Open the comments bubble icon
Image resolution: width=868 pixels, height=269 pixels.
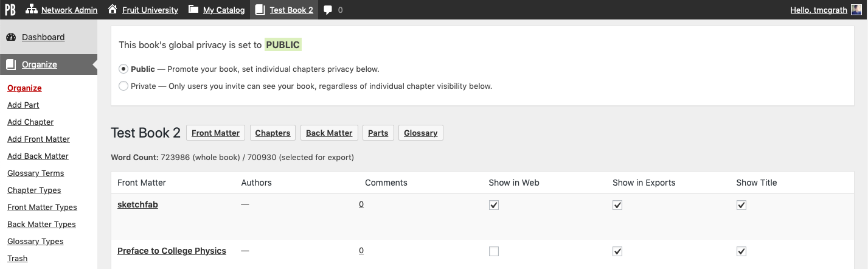click(328, 10)
